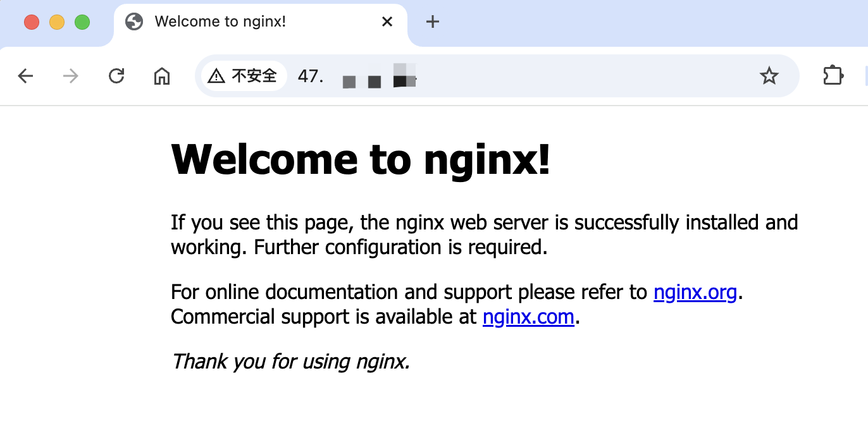868x421 pixels.
Task: Open the nginx.com link
Action: coord(528,316)
